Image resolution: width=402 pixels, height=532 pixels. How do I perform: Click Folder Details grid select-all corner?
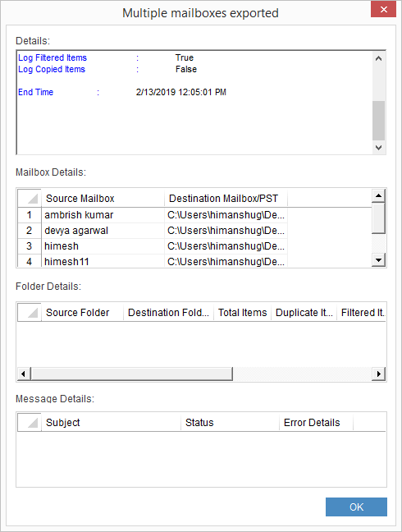(30, 312)
